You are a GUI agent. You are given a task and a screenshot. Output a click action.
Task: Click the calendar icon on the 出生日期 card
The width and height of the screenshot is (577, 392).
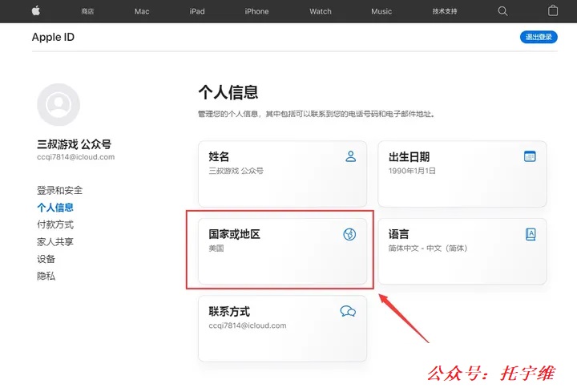click(530, 156)
